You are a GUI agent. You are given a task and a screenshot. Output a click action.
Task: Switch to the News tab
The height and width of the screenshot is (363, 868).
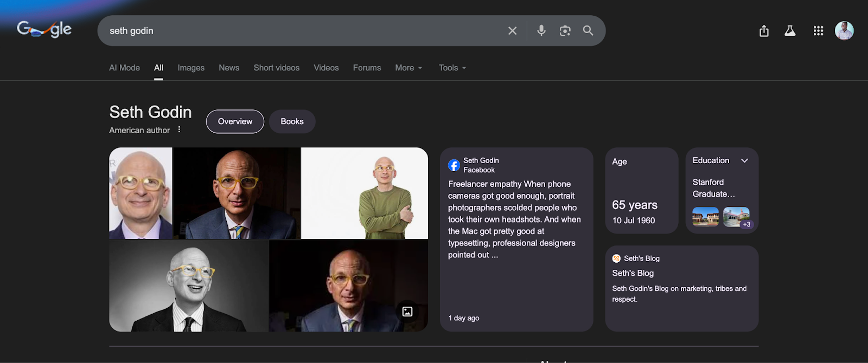[229, 68]
